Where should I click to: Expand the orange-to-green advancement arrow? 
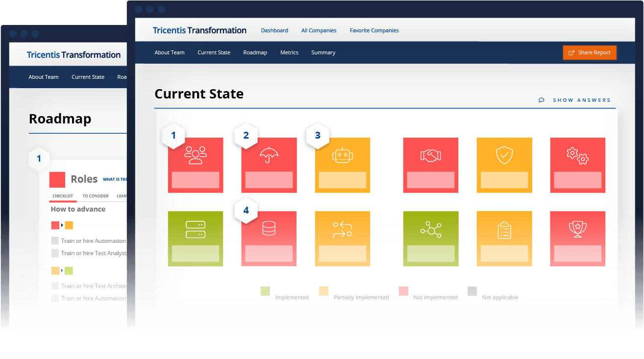[x=62, y=270]
